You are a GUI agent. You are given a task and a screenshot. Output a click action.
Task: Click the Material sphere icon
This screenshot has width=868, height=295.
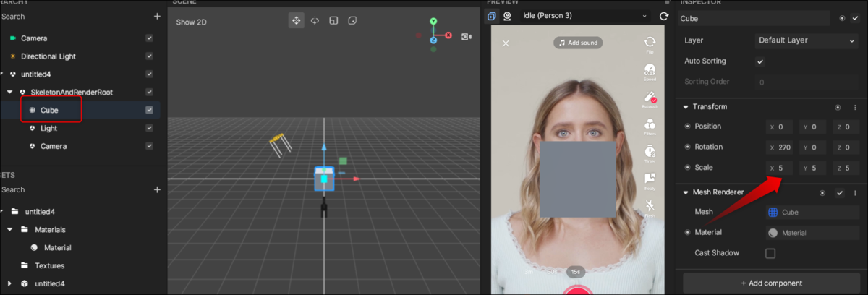point(773,233)
